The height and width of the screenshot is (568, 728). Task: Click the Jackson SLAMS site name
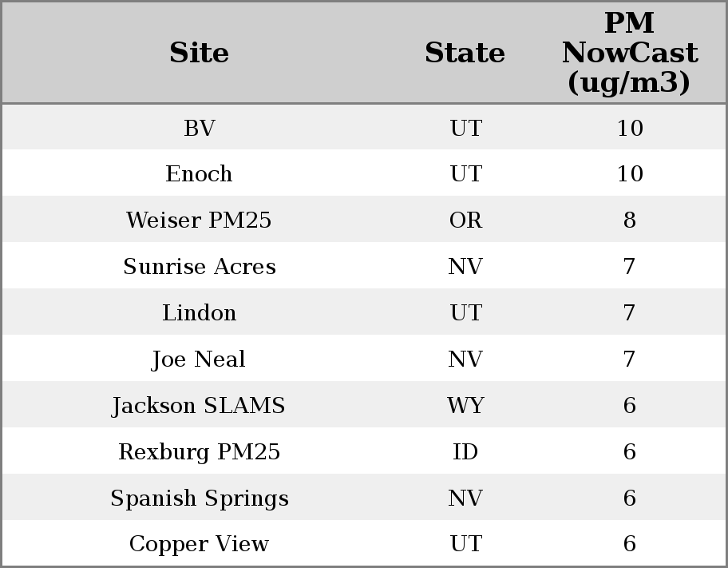point(199,405)
